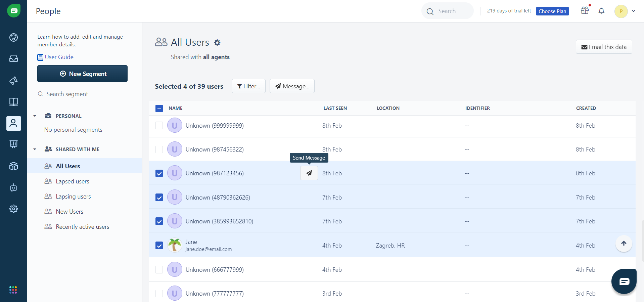Select the Unknown (999999999) checkbox
Viewport: 644px width, 302px height.
pyautogui.click(x=159, y=126)
